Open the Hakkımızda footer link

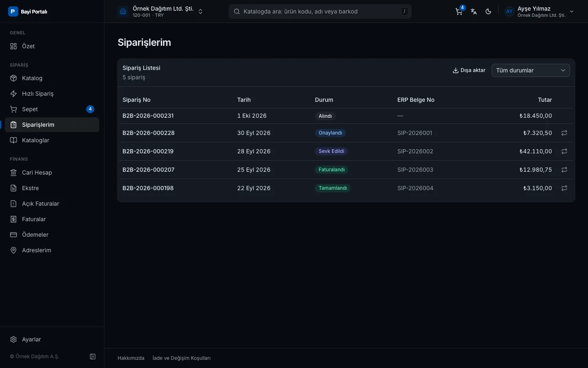click(x=131, y=358)
